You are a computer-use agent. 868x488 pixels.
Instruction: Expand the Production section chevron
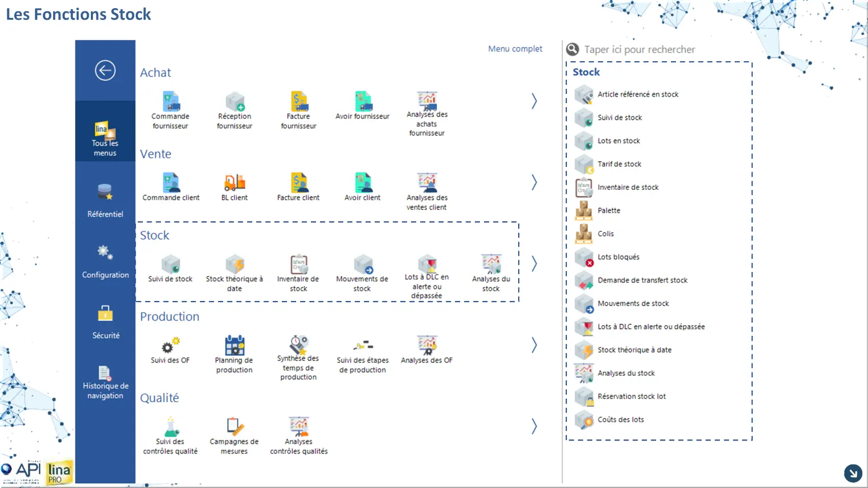pyautogui.click(x=534, y=345)
